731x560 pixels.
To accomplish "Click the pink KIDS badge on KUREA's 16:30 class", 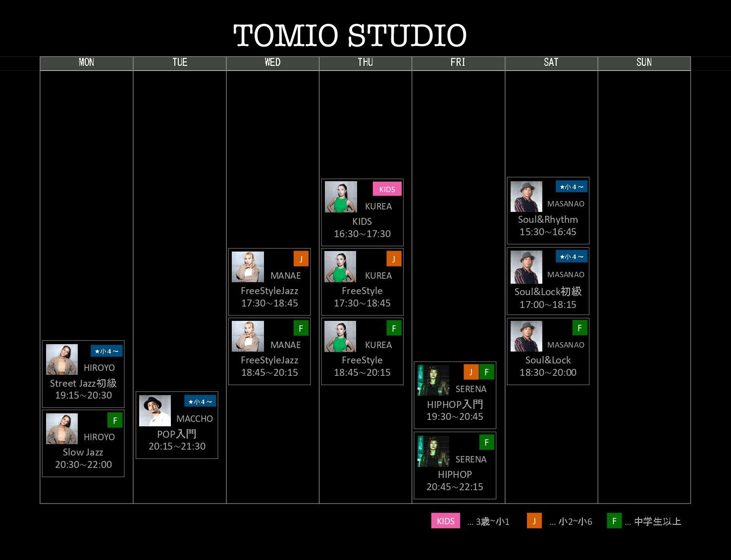I will point(387,189).
